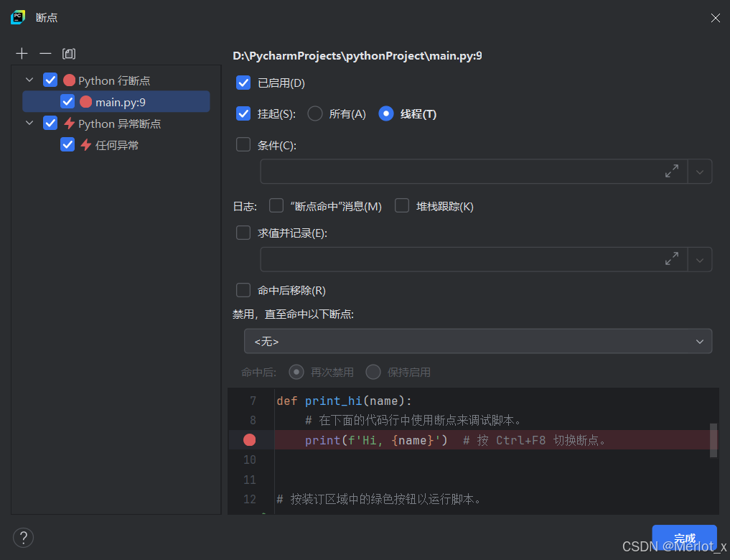730x560 pixels.
Task: Click the PyCharm logo in title bar
Action: point(18,17)
